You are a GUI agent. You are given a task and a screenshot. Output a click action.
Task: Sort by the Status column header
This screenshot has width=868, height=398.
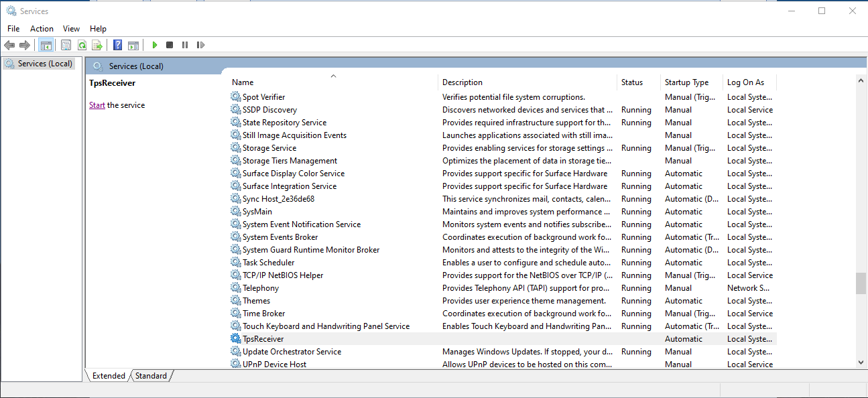click(639, 82)
